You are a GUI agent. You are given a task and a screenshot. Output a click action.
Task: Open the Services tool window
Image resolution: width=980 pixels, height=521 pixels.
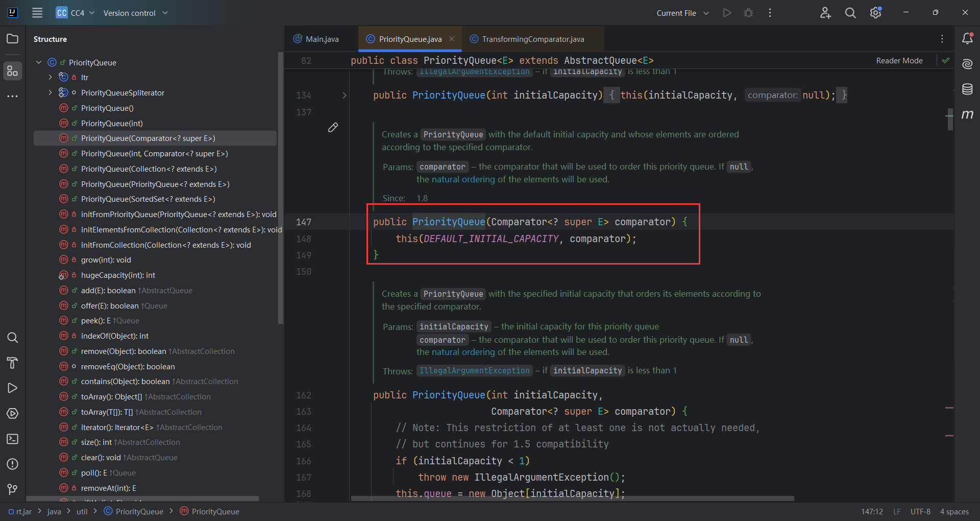[12, 414]
